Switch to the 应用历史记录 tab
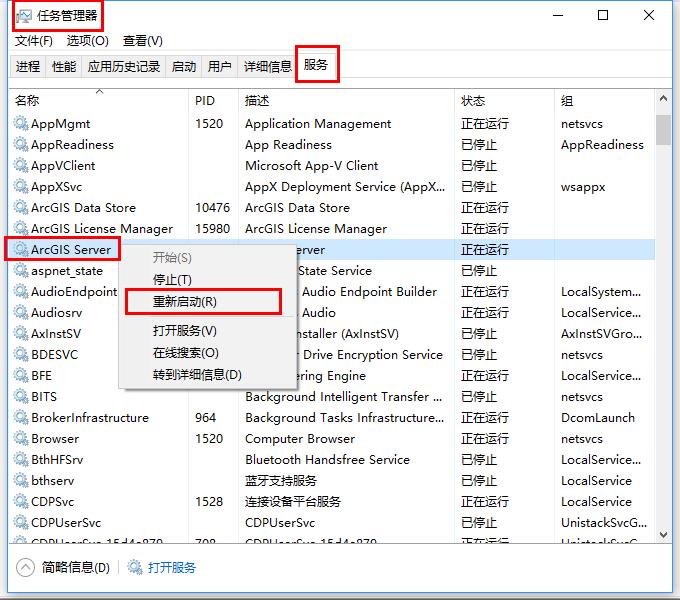 tap(124, 66)
